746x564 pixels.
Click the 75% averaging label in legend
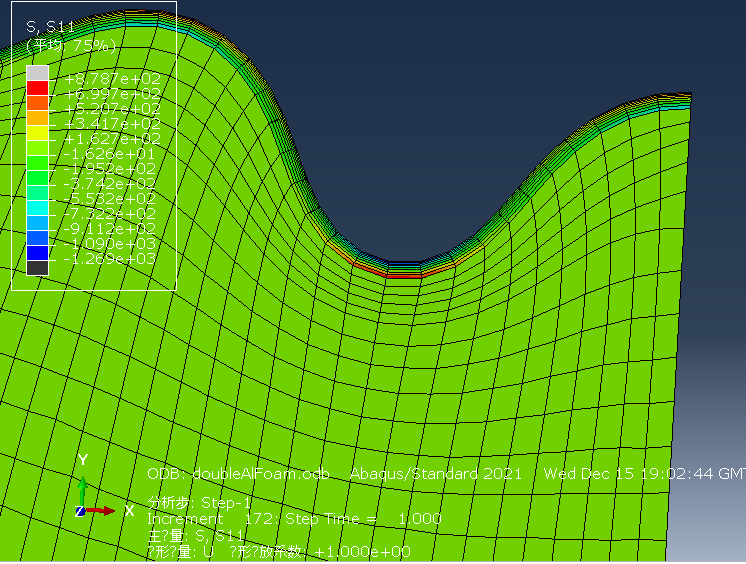click(x=71, y=45)
